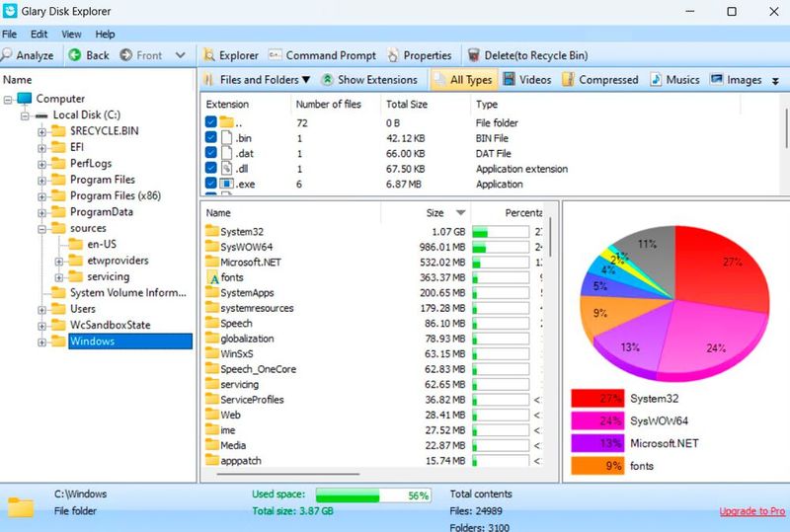Screen dimensions: 790x532
Task: Open the Files and Folders dropdown
Action: (x=306, y=80)
